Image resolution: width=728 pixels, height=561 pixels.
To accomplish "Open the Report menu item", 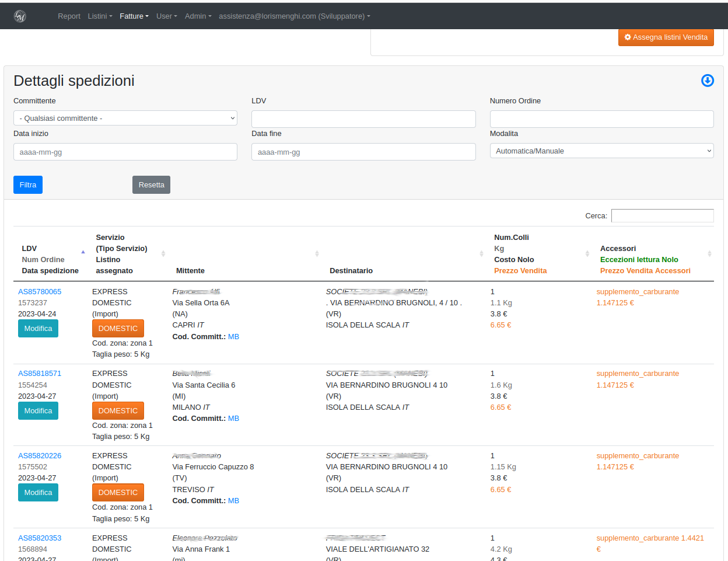I will pyautogui.click(x=69, y=16).
